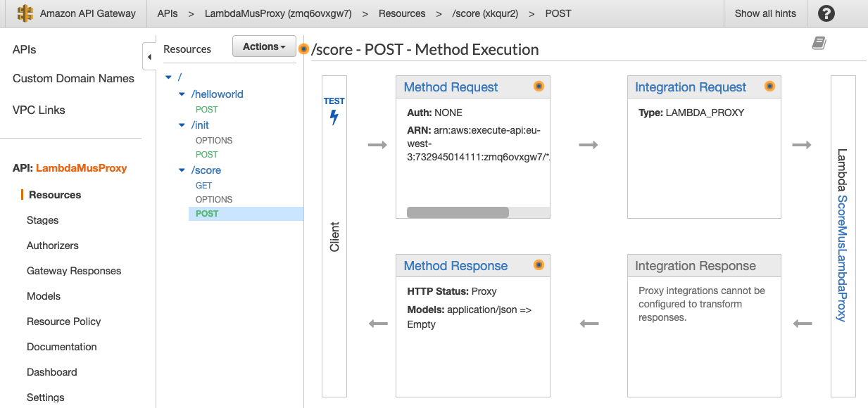Screen dimensions: 868x408
Task: Click the orange hint indicator on Method Request
Action: (539, 86)
